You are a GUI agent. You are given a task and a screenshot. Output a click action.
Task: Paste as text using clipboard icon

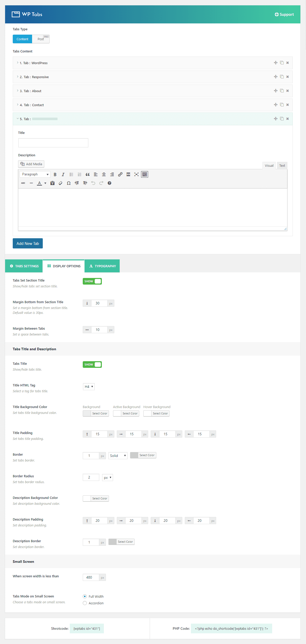point(52,183)
